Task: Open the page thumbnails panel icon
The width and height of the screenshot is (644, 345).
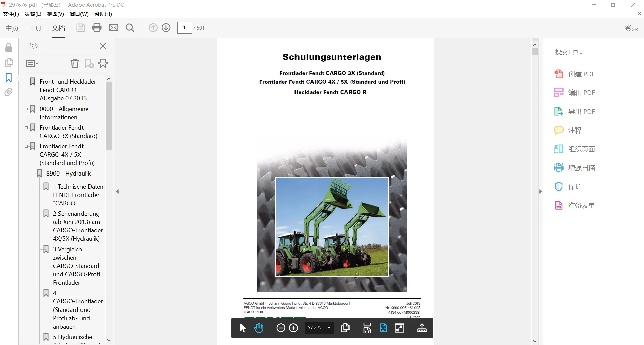Action: click(9, 63)
